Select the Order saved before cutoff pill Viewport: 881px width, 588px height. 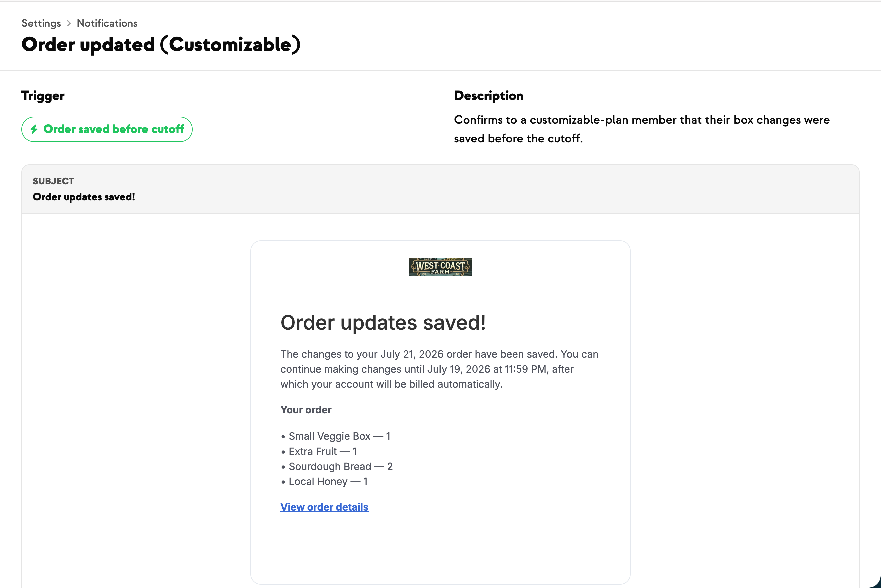(x=107, y=129)
